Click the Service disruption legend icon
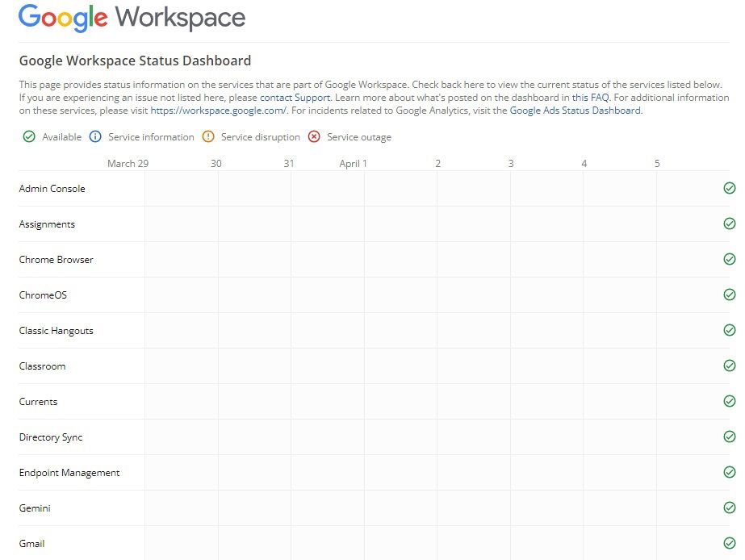The height and width of the screenshot is (560, 745). pos(208,137)
